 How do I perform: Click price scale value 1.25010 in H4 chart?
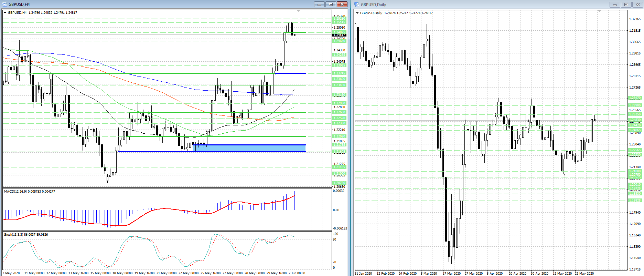pos(340,27)
